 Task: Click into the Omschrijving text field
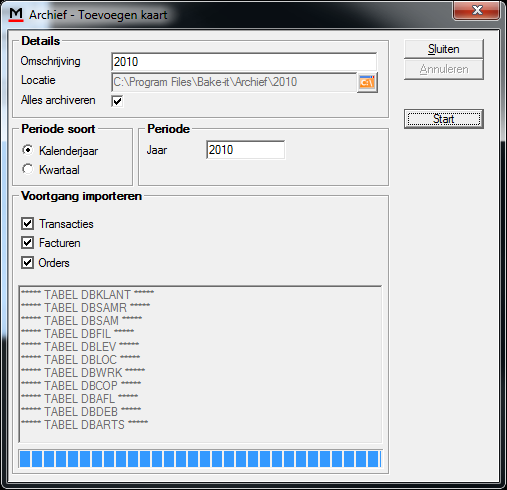coord(244,62)
